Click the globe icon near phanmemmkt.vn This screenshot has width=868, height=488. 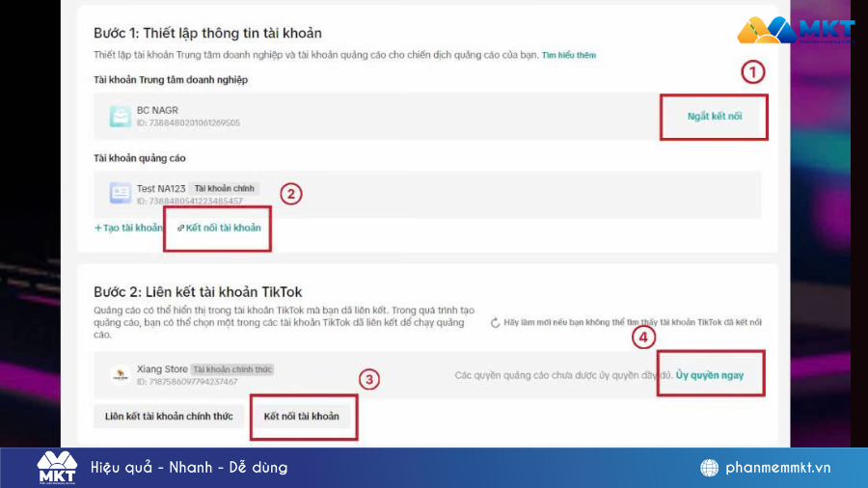point(709,468)
